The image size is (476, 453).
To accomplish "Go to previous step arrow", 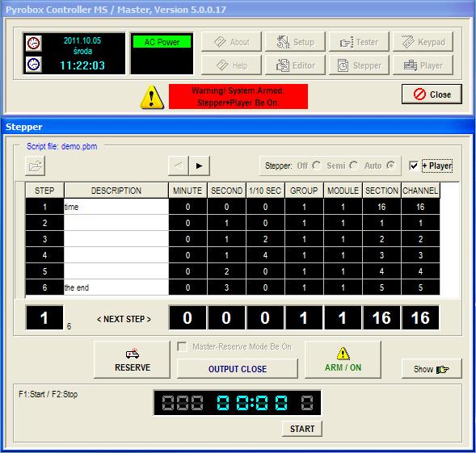I will pyautogui.click(x=178, y=166).
